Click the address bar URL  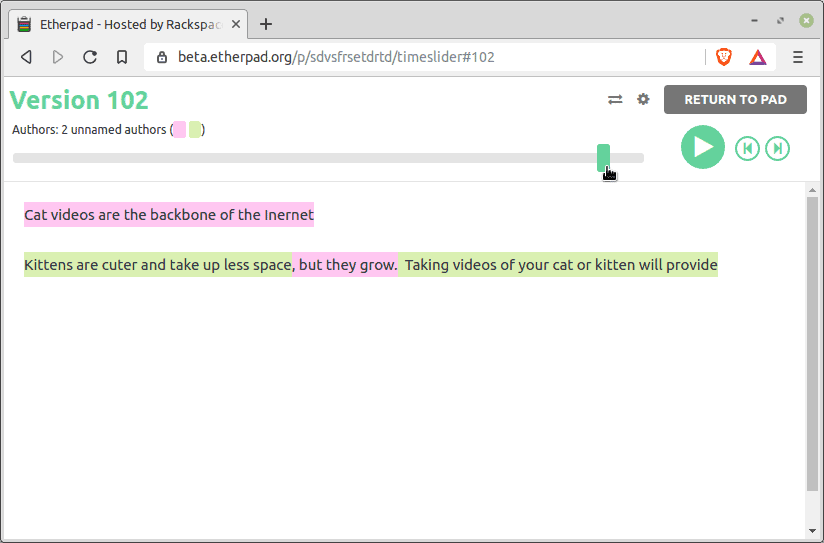click(x=336, y=57)
